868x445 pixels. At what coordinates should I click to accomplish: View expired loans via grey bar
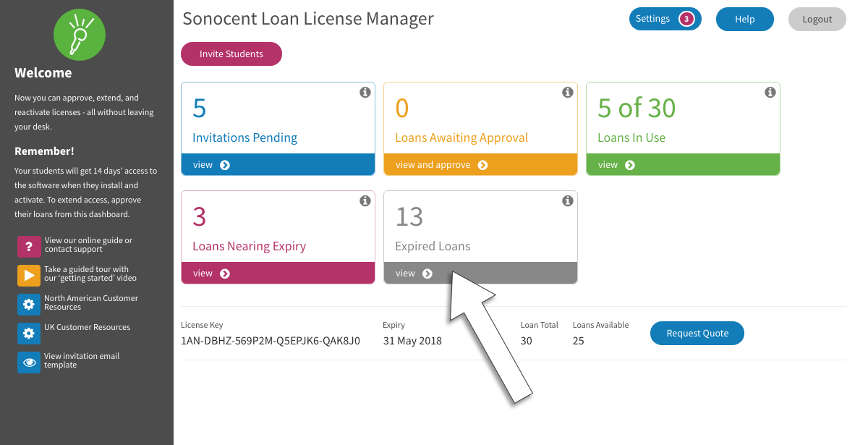point(480,274)
